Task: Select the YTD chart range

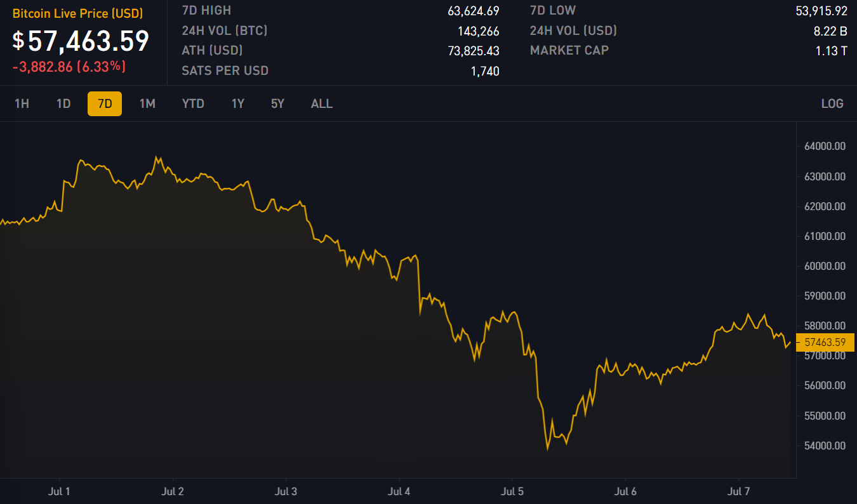Action: [x=193, y=103]
